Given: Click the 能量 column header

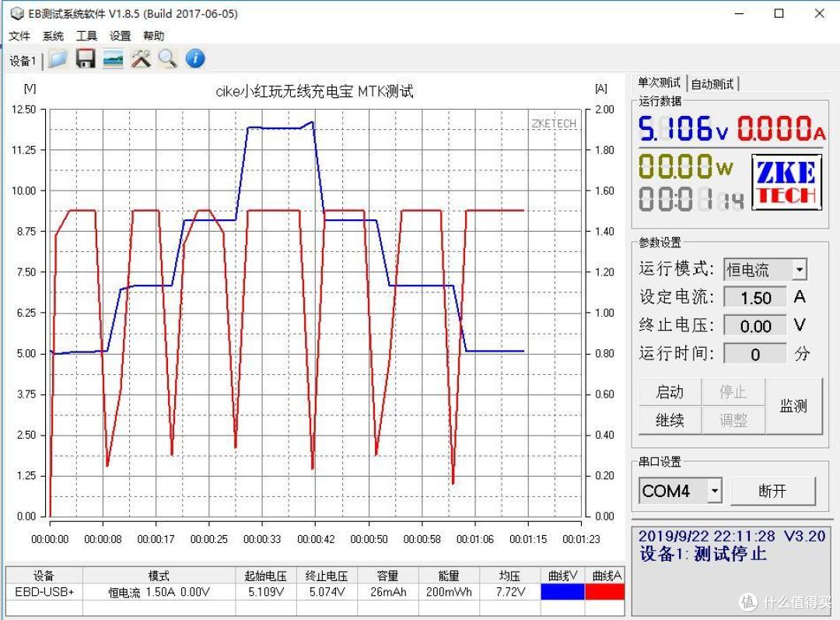Looking at the screenshot, I should (449, 576).
